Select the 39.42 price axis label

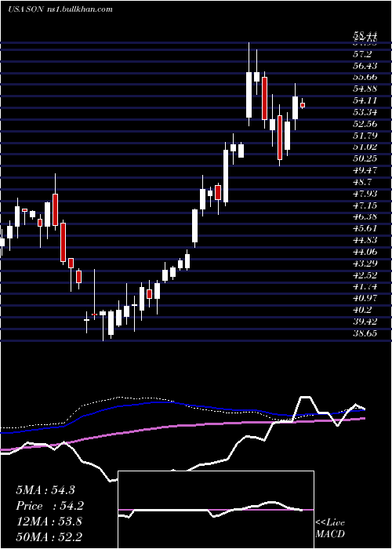coord(365,322)
